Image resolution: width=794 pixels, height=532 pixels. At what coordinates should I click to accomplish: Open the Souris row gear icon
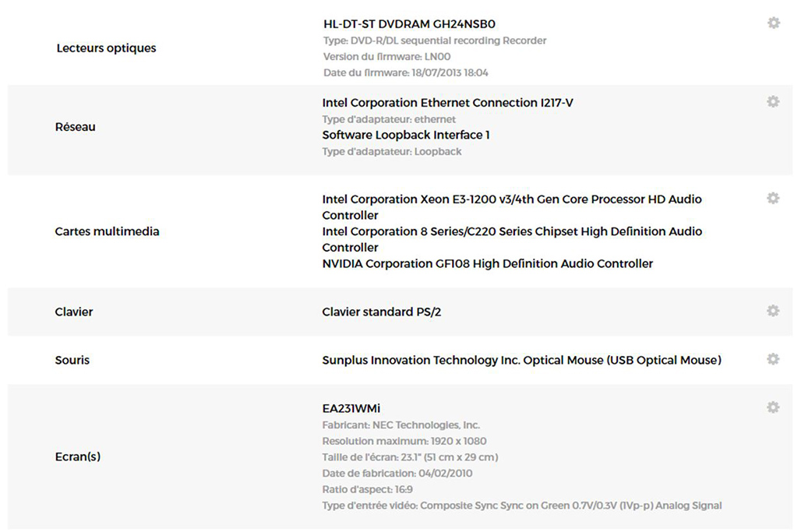tap(773, 359)
